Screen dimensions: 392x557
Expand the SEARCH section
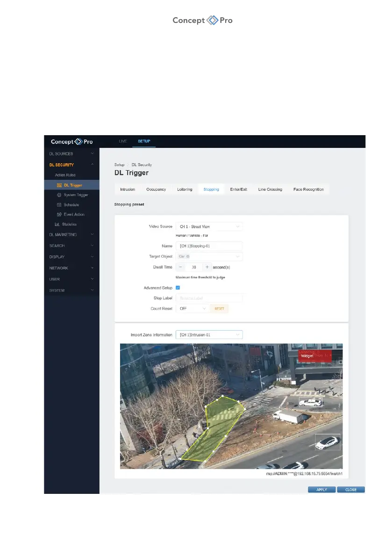(x=71, y=246)
